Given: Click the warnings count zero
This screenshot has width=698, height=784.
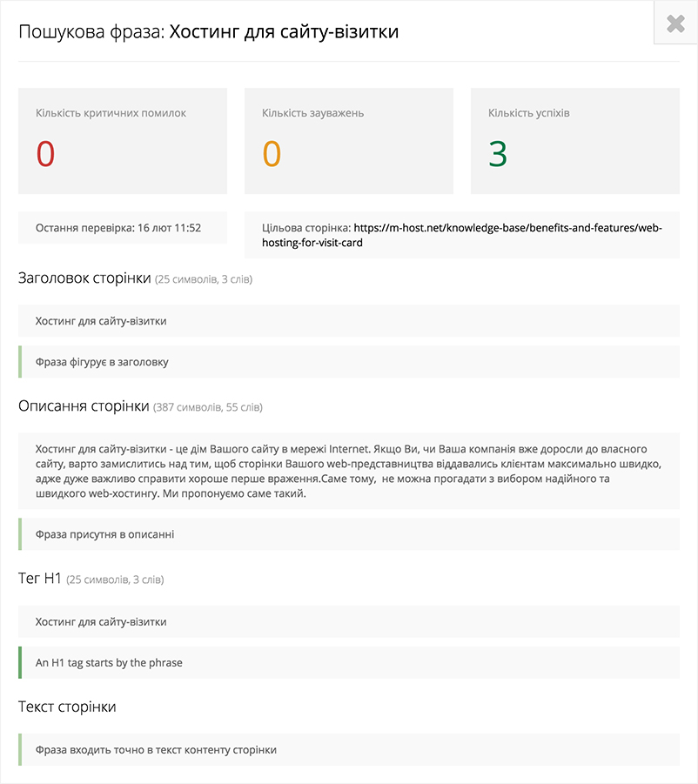Looking at the screenshot, I should pos(272,154).
